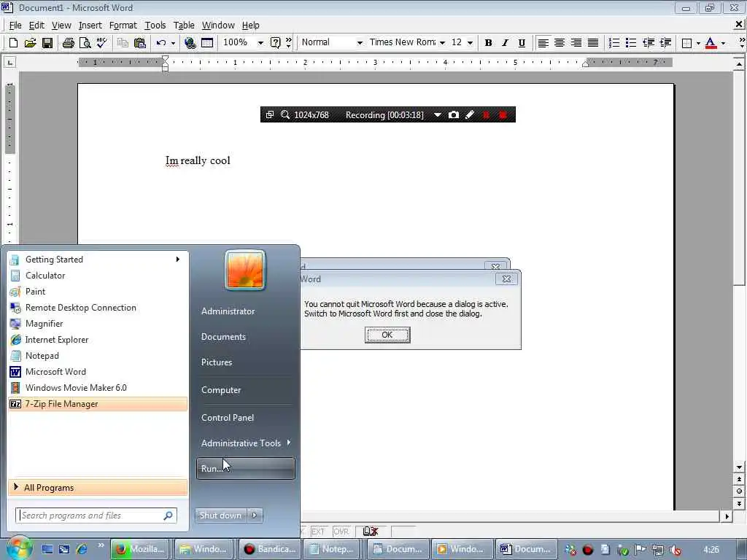Click Bandicam pencil drawing icon
747x560 pixels.
pos(470,114)
